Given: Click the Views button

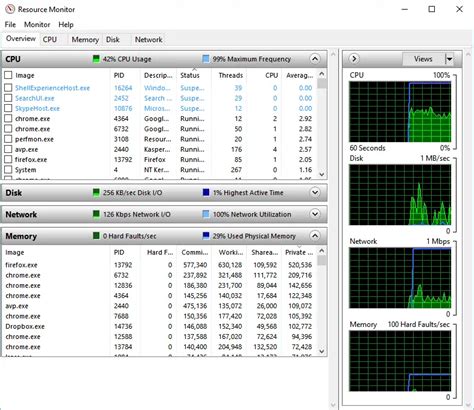Looking at the screenshot, I should (x=423, y=59).
